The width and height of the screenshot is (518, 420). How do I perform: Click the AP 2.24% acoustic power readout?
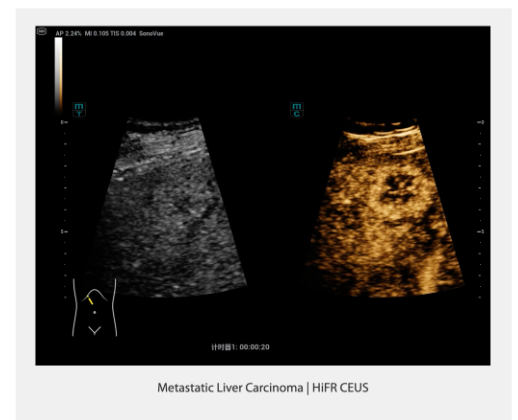[x=68, y=33]
